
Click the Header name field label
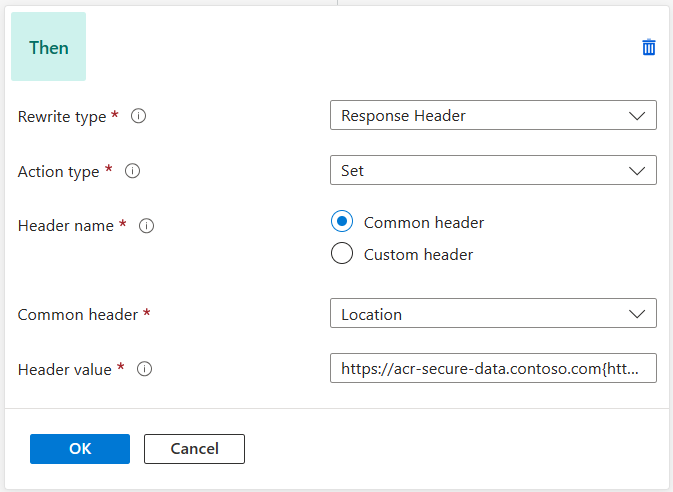click(65, 226)
